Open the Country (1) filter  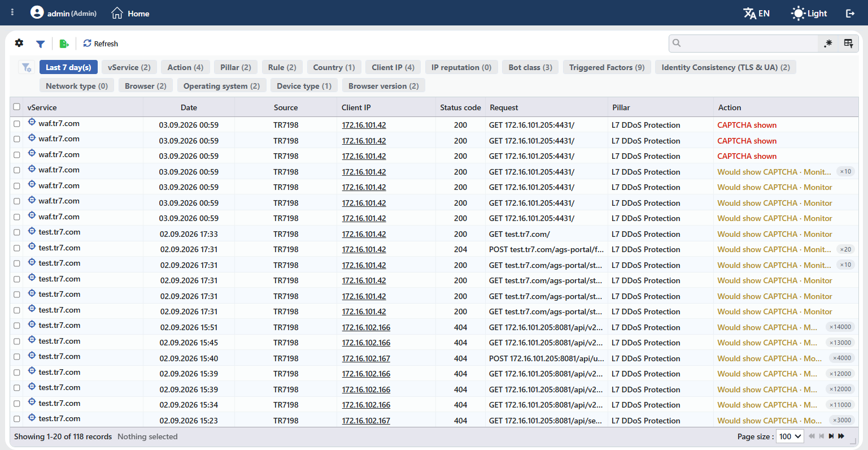point(334,67)
